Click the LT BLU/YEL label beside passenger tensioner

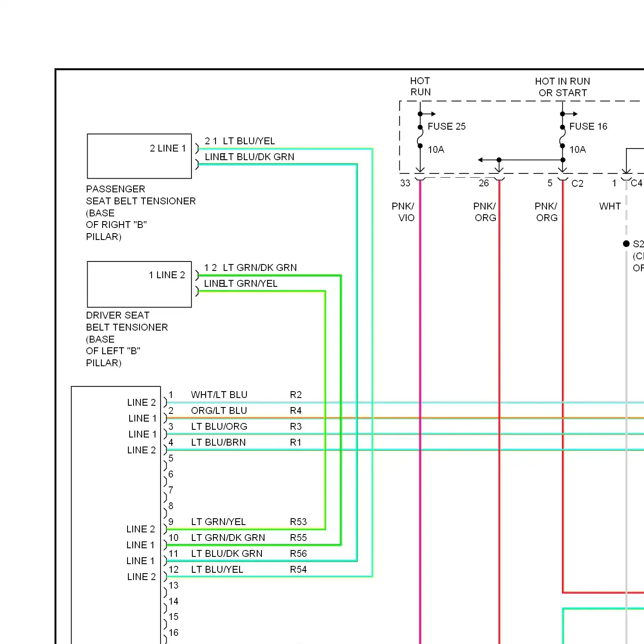(249, 141)
